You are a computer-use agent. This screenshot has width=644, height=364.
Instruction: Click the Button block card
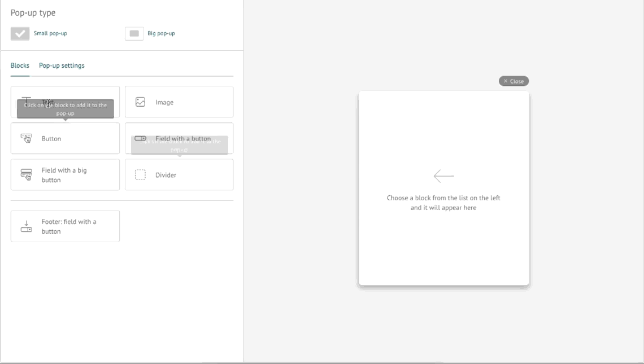coord(65,138)
